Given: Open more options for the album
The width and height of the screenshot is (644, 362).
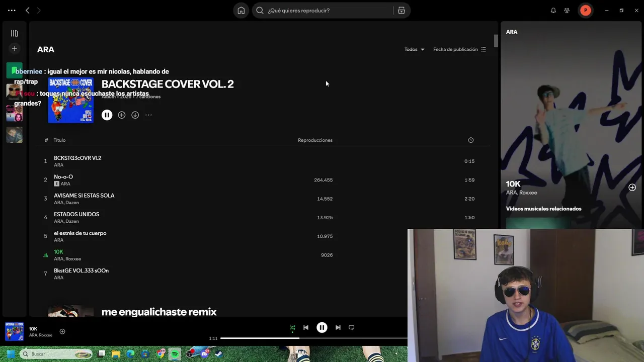Looking at the screenshot, I should [x=148, y=115].
